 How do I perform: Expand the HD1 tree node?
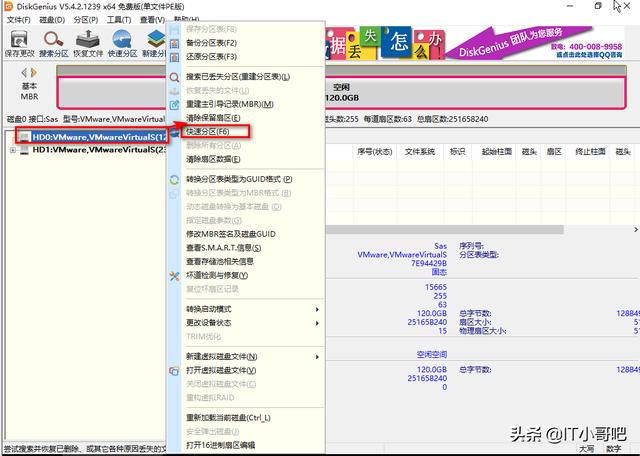coord(13,150)
